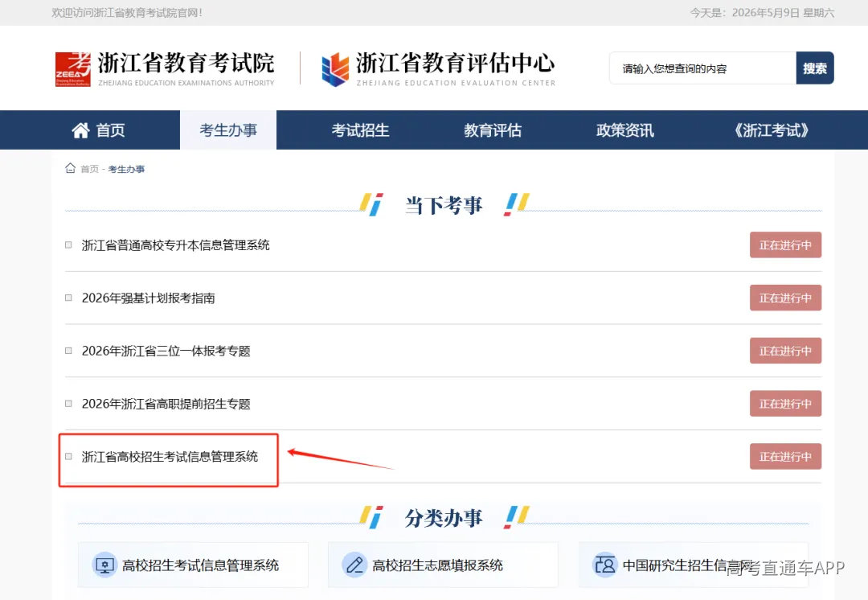Image resolution: width=868 pixels, height=600 pixels.
Task: Click 欢迎访问浙江省教育考试院官网 welcome text
Action: pos(127,12)
